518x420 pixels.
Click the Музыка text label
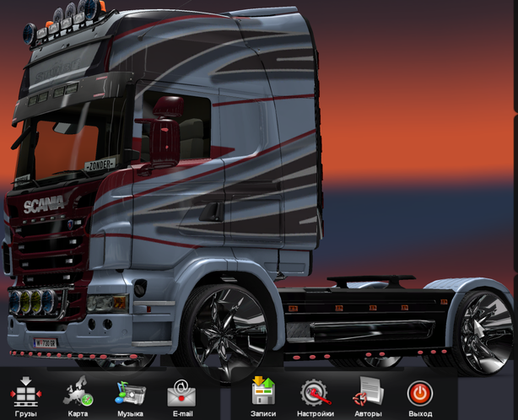[130, 414]
